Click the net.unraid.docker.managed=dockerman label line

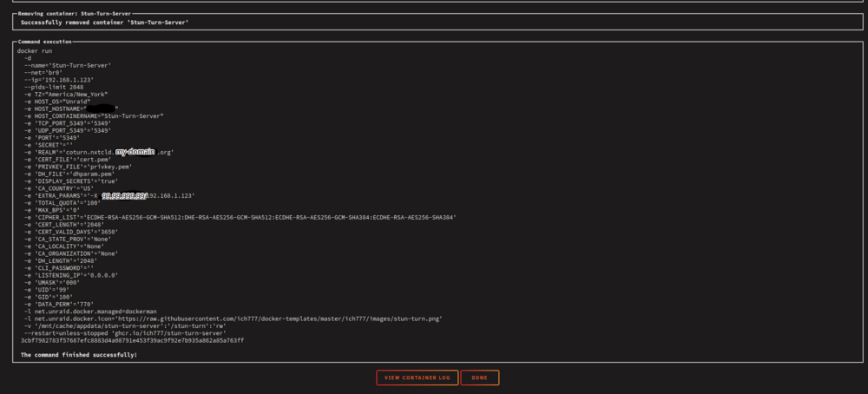pos(92,311)
